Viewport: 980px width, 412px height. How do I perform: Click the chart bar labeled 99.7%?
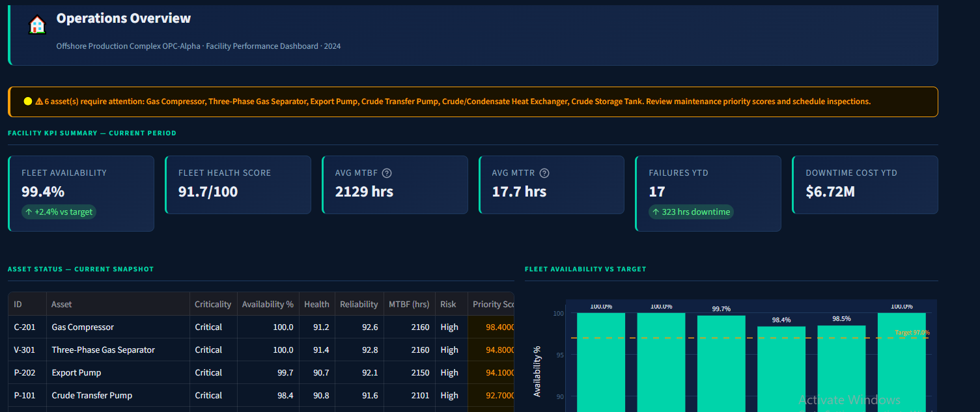point(721,363)
